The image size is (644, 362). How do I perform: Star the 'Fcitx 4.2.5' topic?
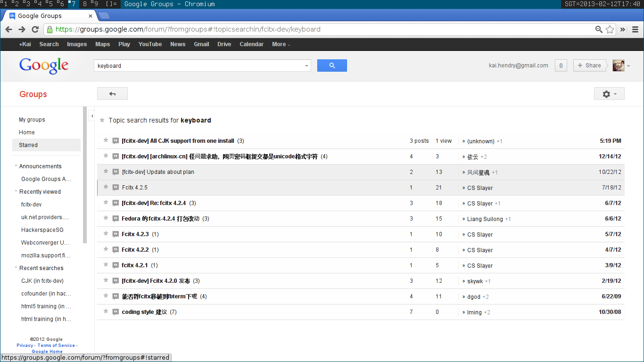pos(106,187)
